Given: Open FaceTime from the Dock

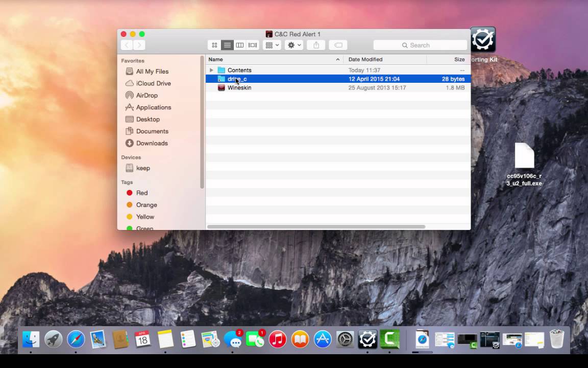Looking at the screenshot, I should click(x=255, y=339).
